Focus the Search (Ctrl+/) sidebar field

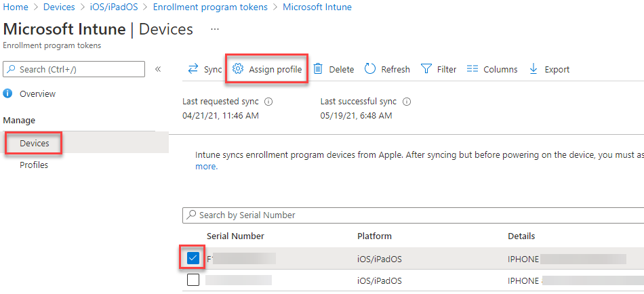coord(74,69)
